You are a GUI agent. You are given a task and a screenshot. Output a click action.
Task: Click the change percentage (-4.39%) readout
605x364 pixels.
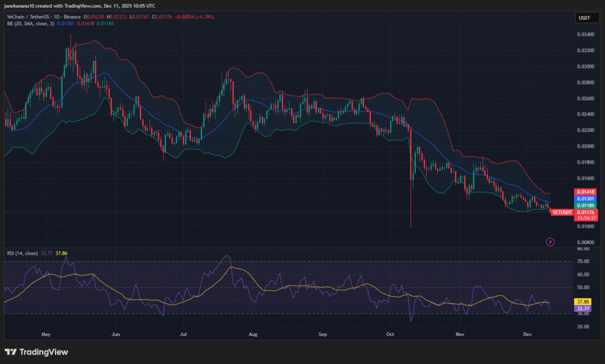point(203,17)
